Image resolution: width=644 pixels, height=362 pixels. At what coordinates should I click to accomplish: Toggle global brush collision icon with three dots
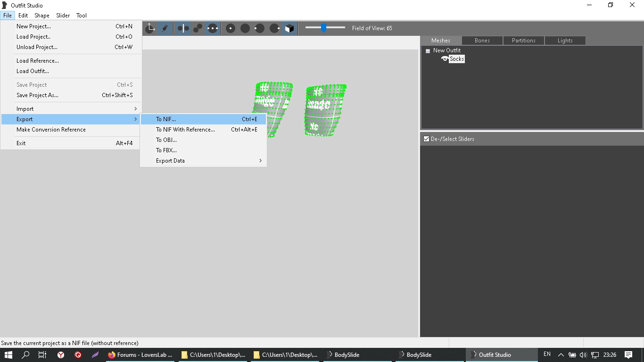213,28
